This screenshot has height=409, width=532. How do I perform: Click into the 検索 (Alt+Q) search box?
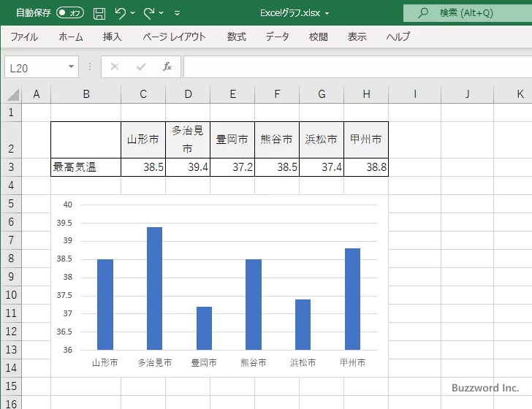pos(468,13)
